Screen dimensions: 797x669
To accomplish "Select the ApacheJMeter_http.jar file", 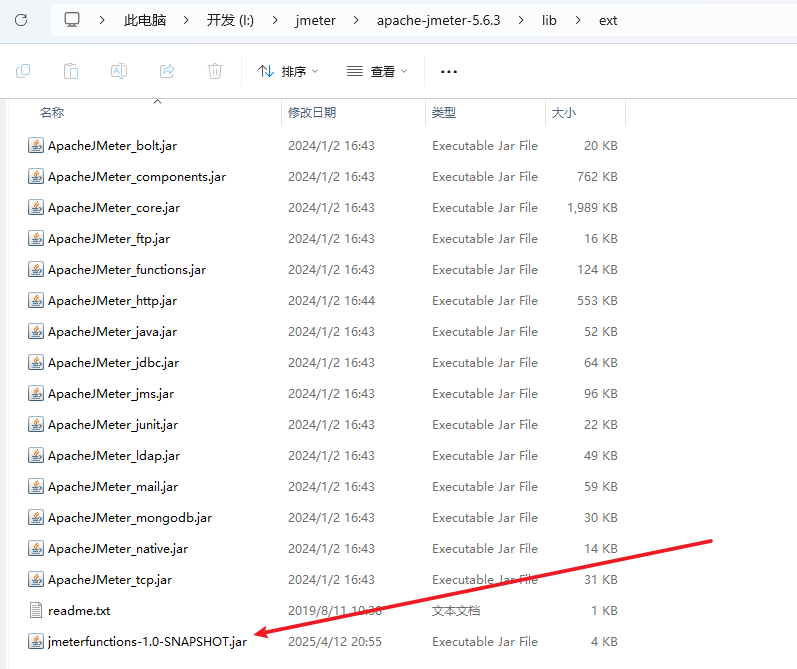I will (x=112, y=301).
